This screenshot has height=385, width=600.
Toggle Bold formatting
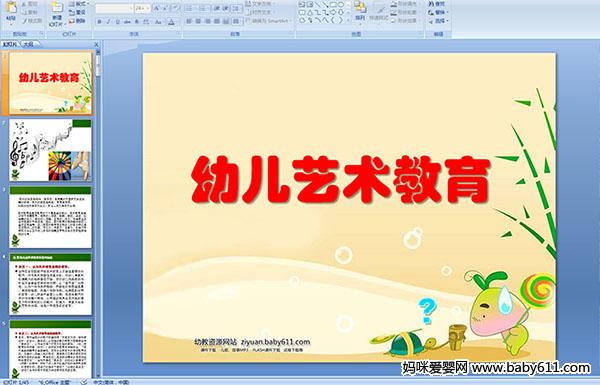[x=99, y=22]
